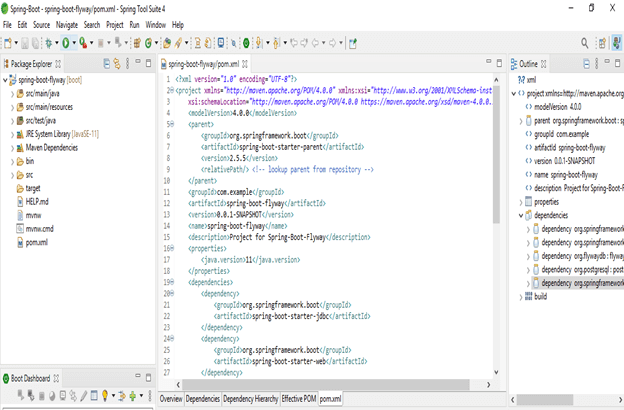Open the File menu

coord(7,25)
